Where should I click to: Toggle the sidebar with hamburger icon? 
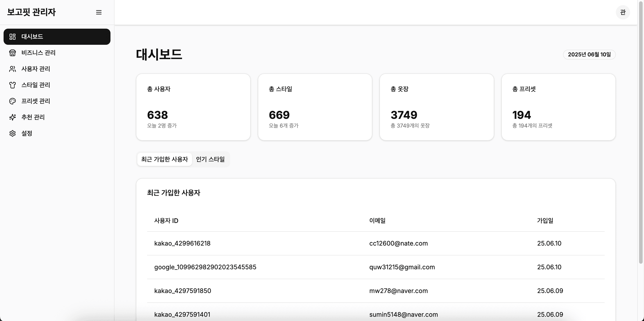pyautogui.click(x=99, y=12)
